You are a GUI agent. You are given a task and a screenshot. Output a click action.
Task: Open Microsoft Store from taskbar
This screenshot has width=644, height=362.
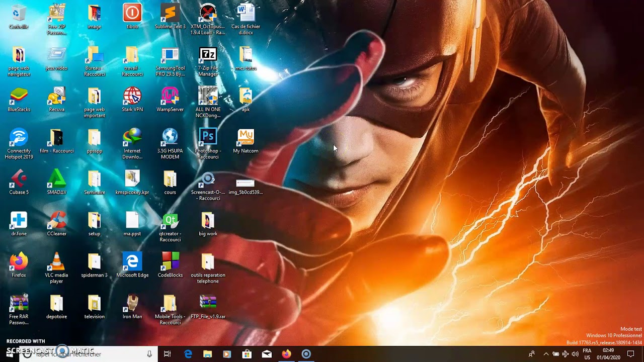(247, 354)
